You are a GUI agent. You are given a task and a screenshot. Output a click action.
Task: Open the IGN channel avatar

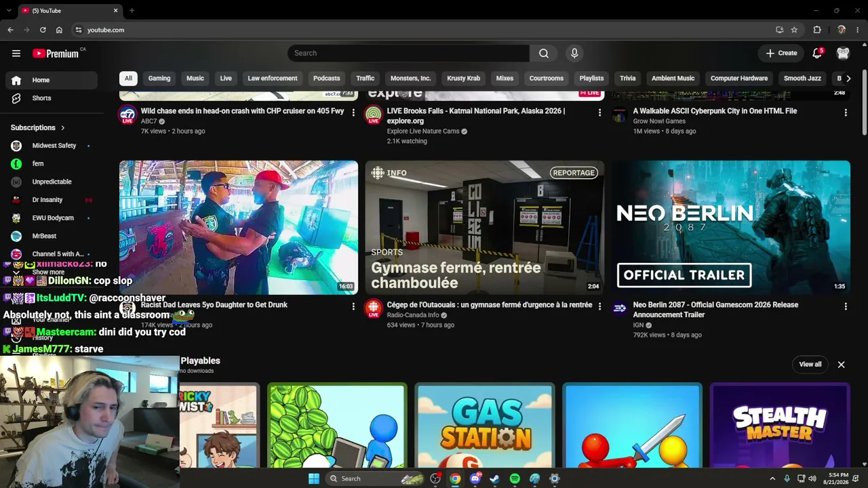[620, 308]
